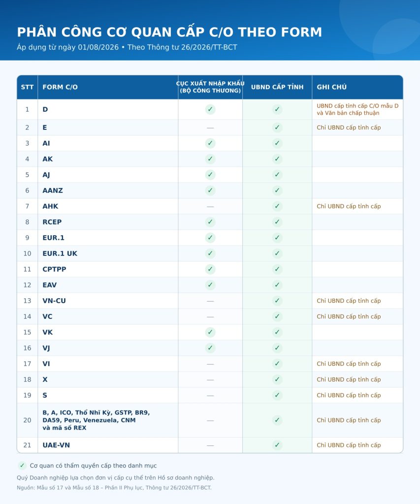This screenshot has width=420, height=504.
Task: Click row number 21
Action: [x=28, y=445]
